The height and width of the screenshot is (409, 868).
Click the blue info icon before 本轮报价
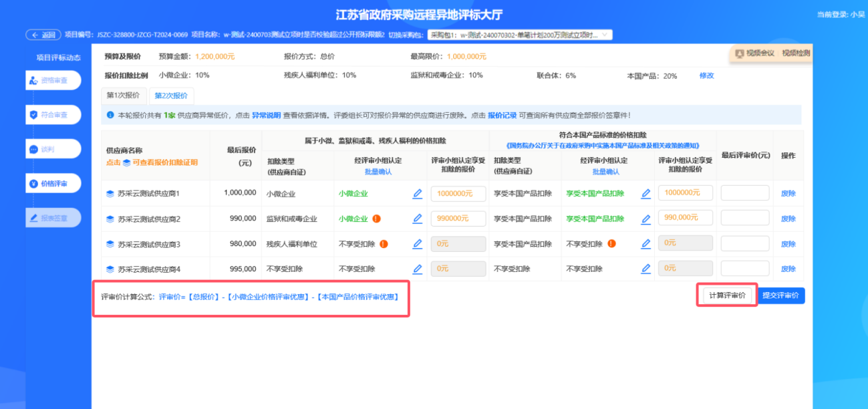tap(110, 115)
